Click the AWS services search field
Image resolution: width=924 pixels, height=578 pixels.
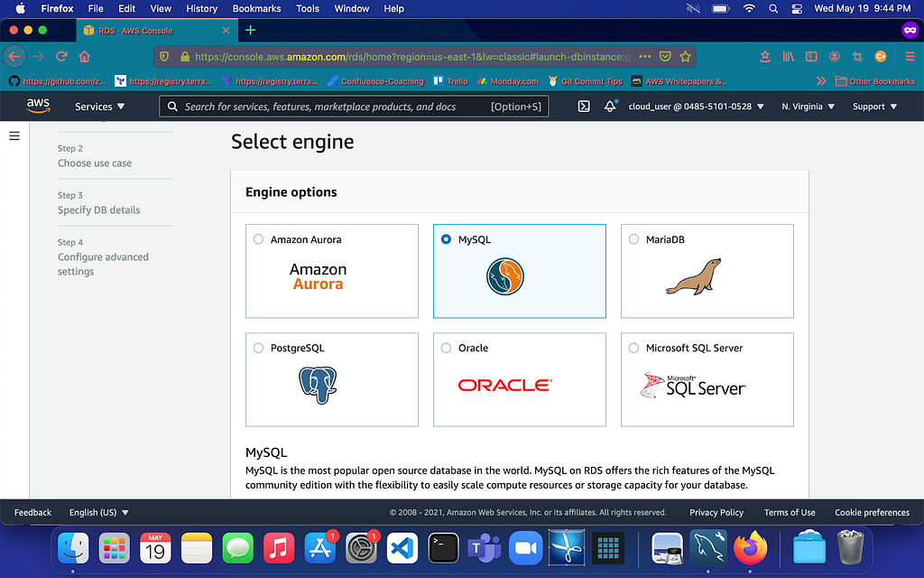tap(354, 107)
